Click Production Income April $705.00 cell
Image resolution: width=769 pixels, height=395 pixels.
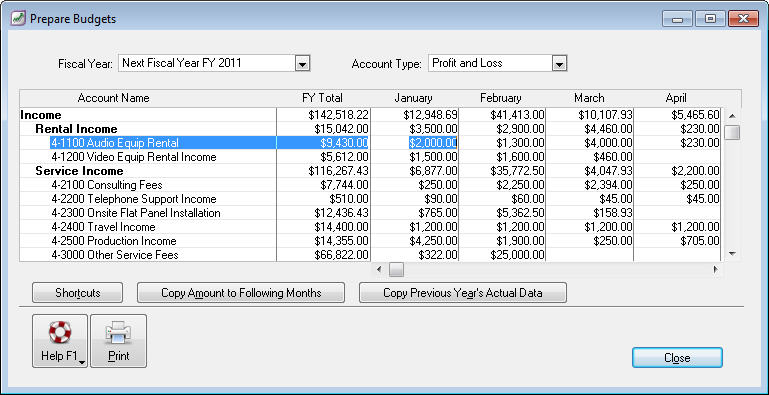coord(677,241)
